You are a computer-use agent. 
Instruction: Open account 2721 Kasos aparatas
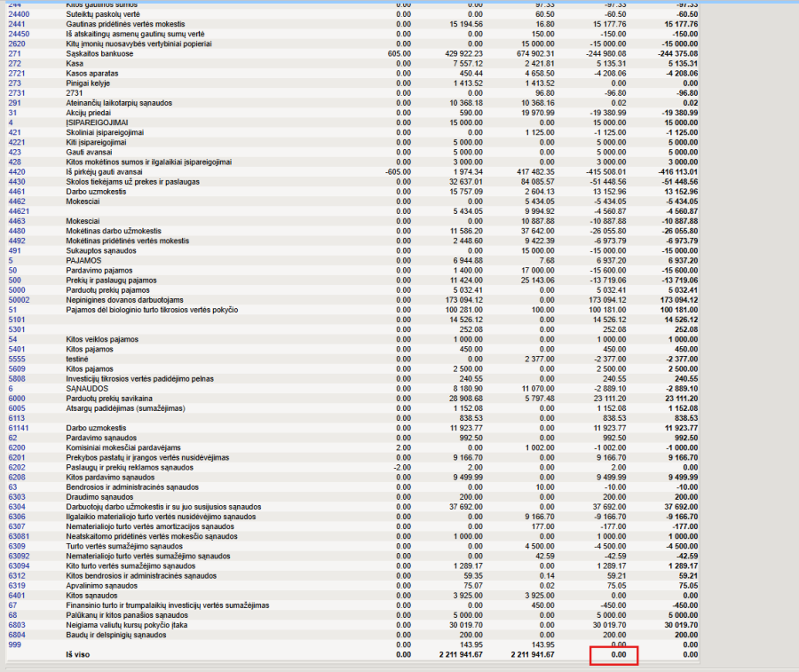16,74
